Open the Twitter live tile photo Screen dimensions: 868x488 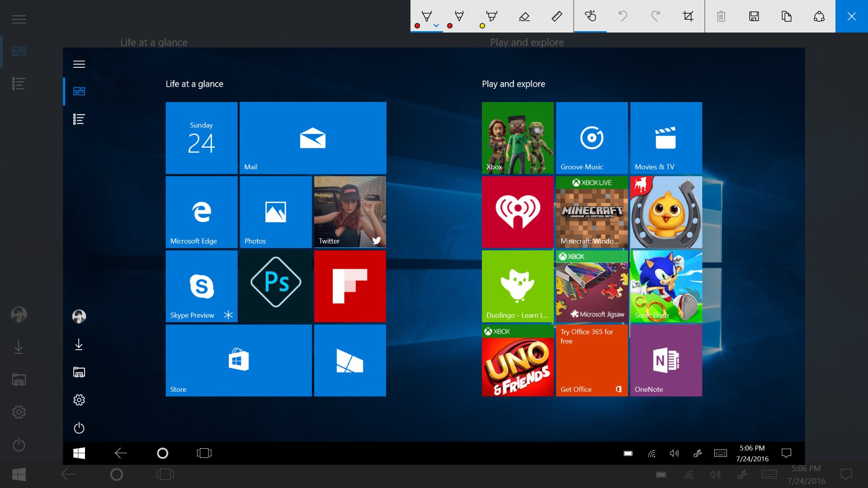(350, 212)
